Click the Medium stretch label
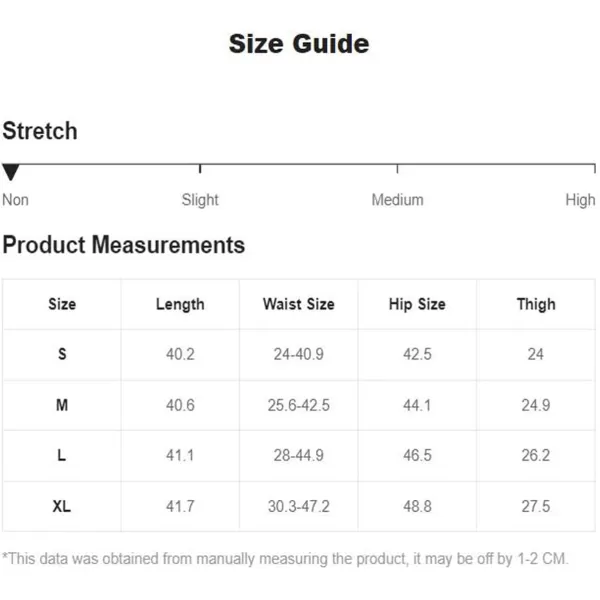600x600 pixels. tap(398, 200)
